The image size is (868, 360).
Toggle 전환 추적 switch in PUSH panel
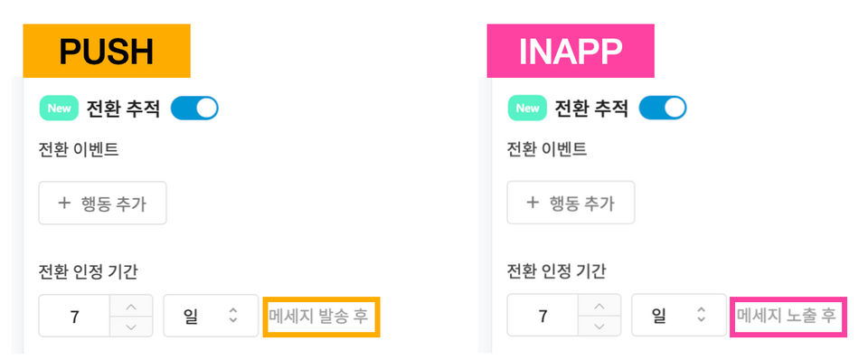pos(194,108)
